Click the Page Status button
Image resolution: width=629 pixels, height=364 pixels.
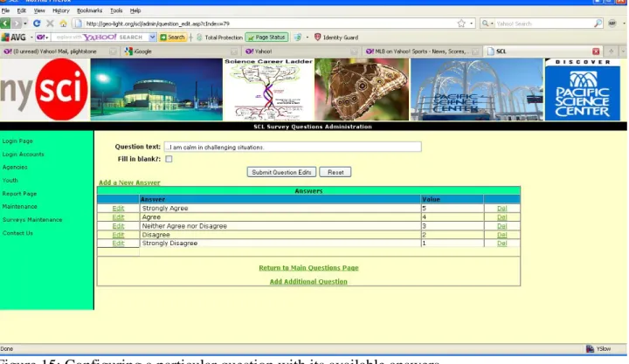pyautogui.click(x=266, y=38)
